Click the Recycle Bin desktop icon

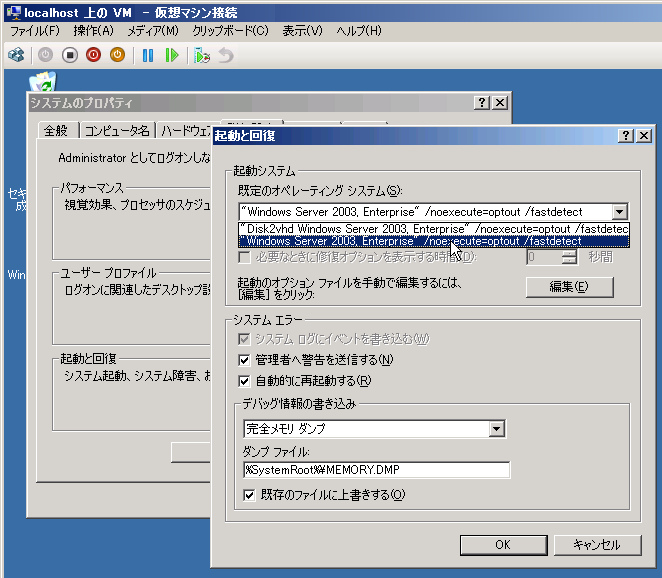(43, 81)
